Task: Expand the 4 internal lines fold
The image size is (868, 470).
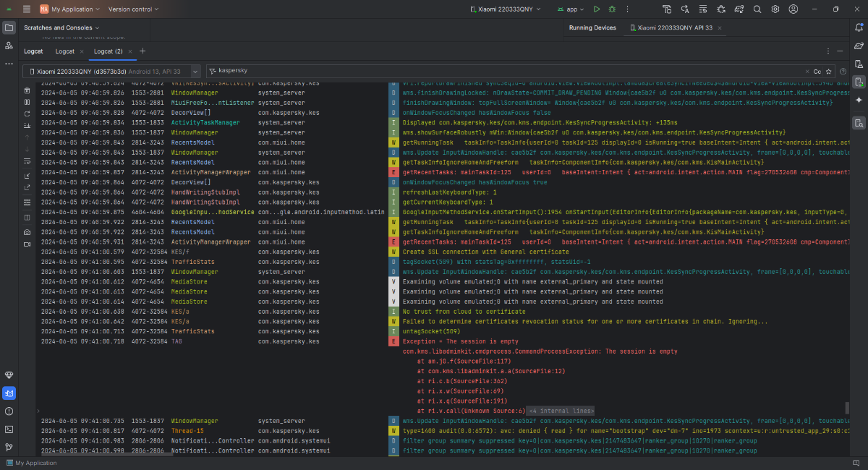Action: 561,411
